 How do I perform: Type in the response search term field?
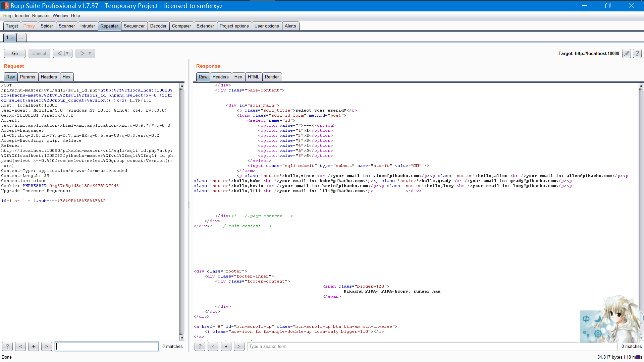pos(432,346)
